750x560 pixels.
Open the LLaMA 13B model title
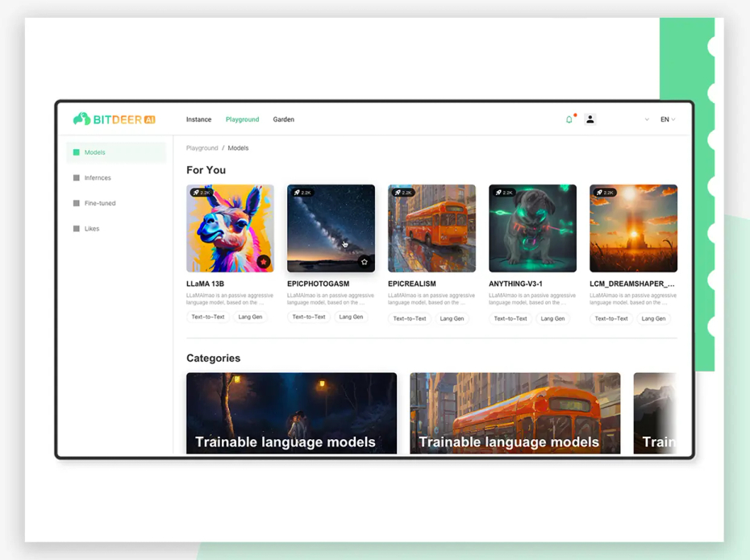point(205,284)
